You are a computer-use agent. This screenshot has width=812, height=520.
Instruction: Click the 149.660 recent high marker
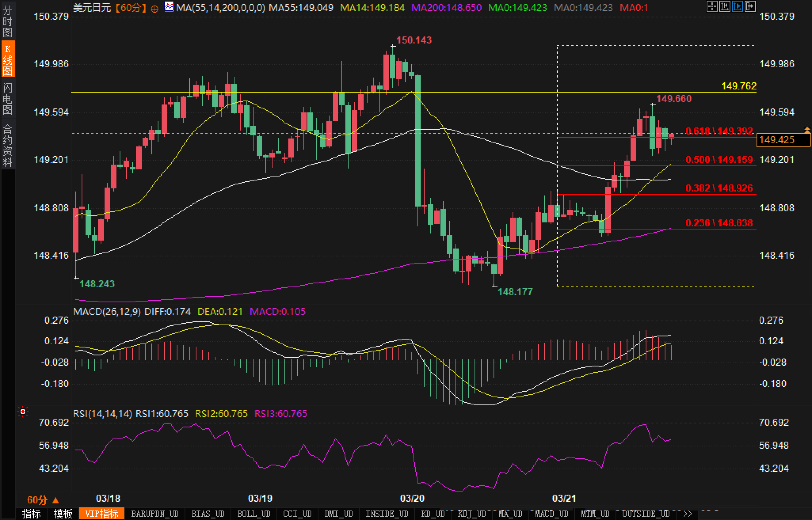[674, 99]
